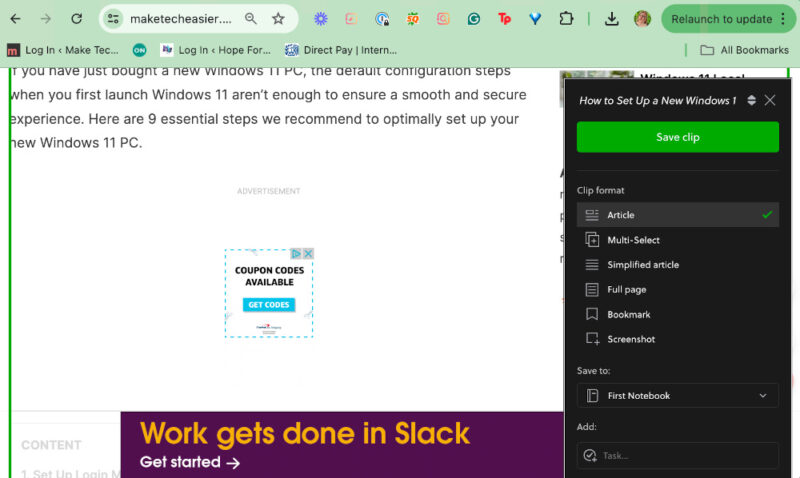Click the Save clip button
The image size is (800, 478).
[x=678, y=137]
